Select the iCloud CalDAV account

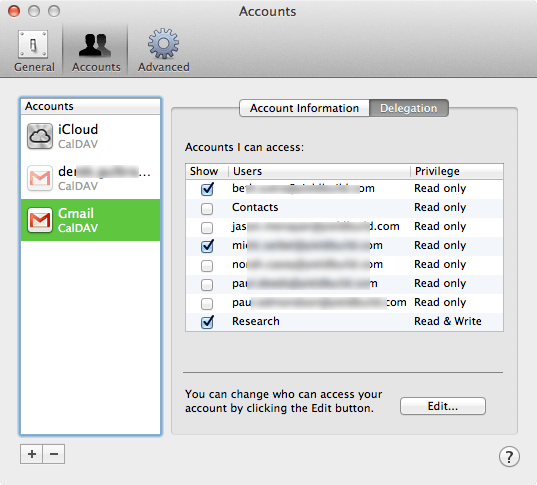[x=90, y=136]
